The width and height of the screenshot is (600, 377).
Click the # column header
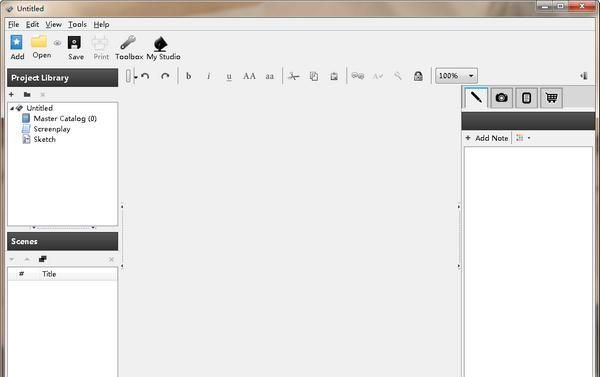21,274
